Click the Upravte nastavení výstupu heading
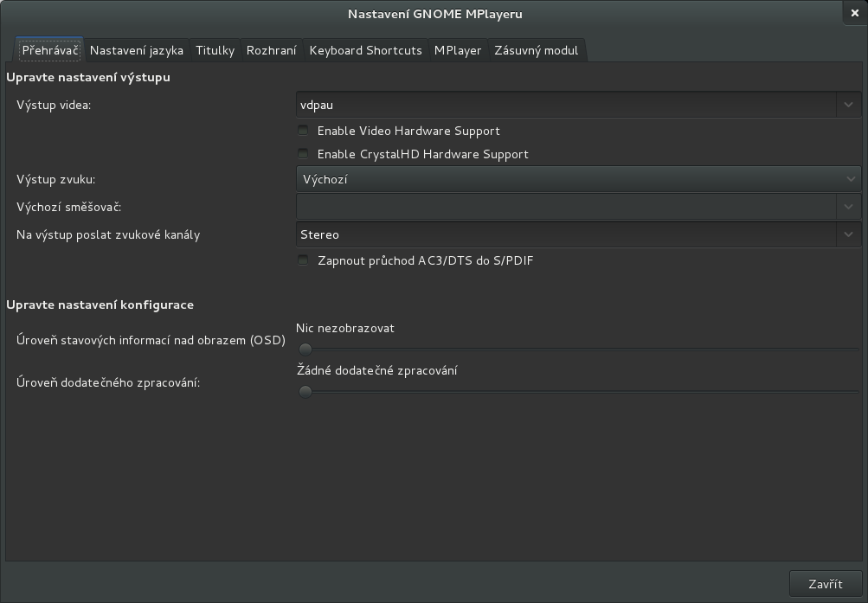868x603 pixels. pos(88,78)
